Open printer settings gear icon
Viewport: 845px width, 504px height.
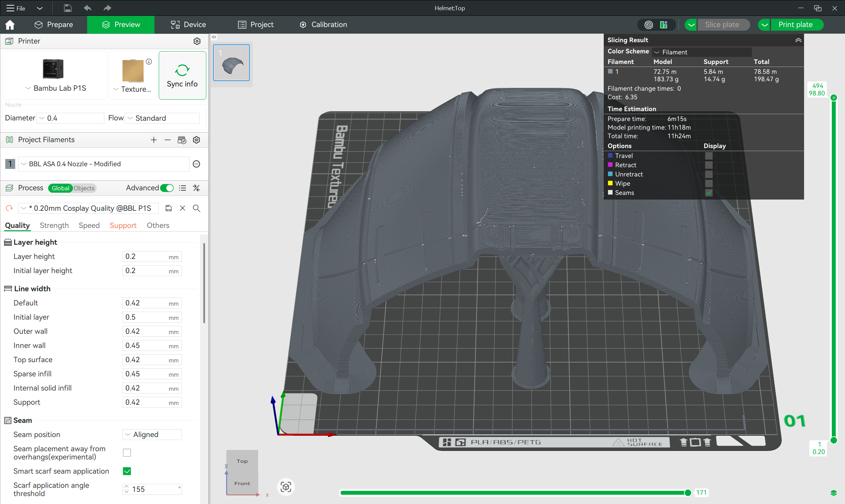(197, 41)
